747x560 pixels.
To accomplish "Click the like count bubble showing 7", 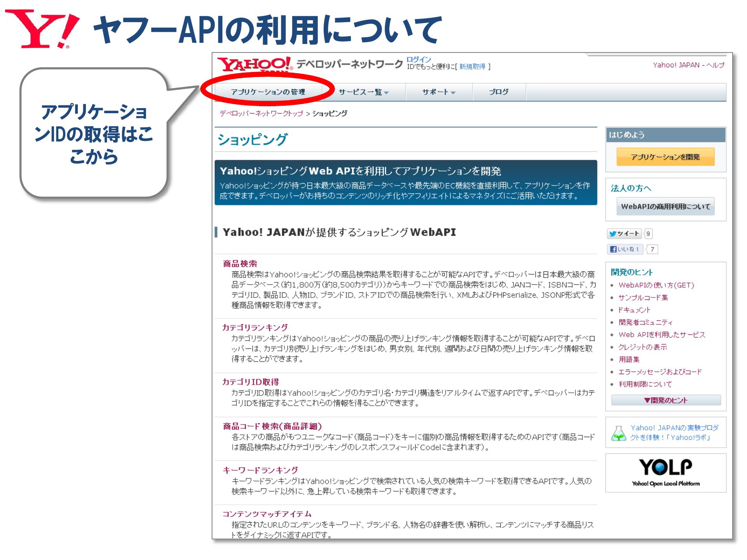I will click(x=652, y=249).
